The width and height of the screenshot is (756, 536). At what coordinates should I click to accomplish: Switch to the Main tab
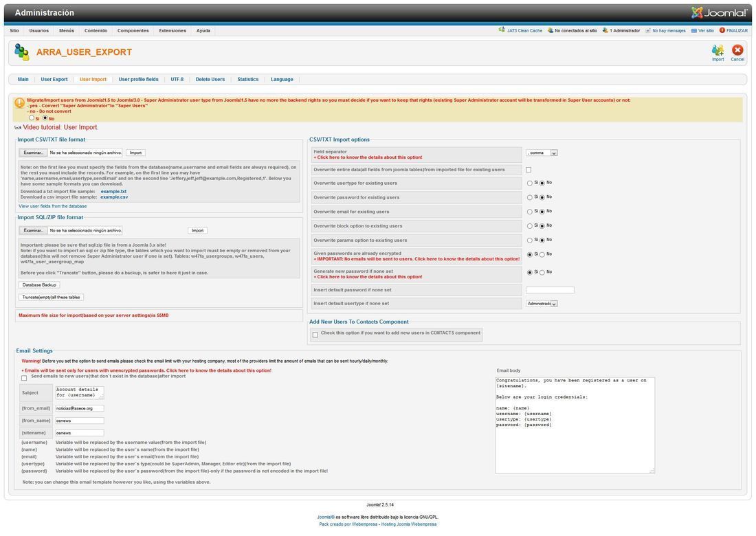[x=23, y=79]
